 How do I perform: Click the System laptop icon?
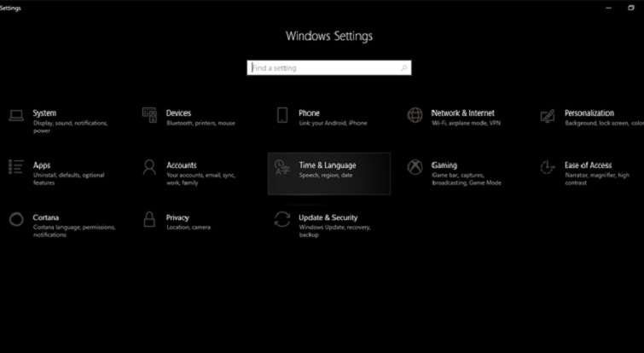(x=16, y=115)
